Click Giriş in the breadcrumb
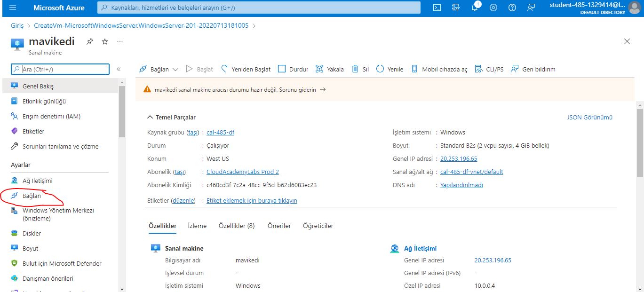This screenshot has width=644, height=292. coord(17,25)
